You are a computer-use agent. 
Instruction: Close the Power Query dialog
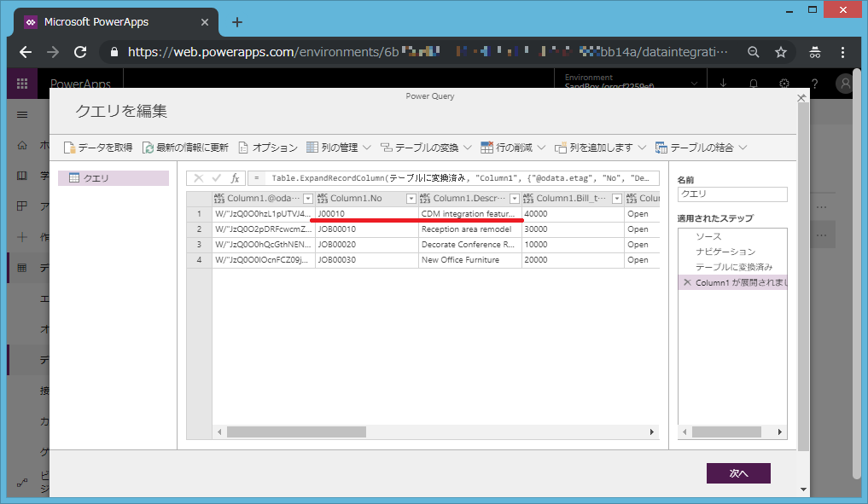[801, 98]
